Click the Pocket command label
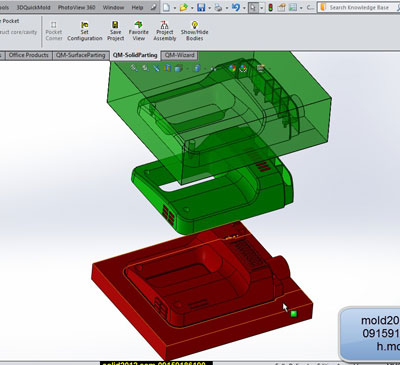 coord(11,21)
